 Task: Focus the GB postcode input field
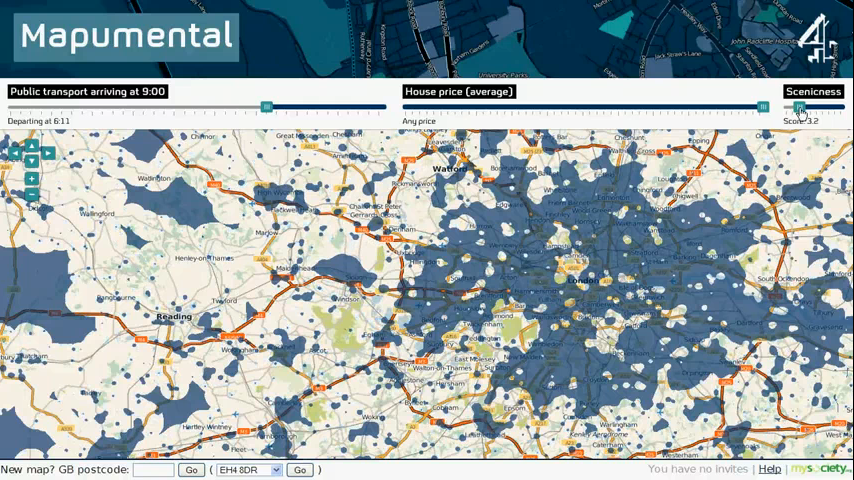154,470
